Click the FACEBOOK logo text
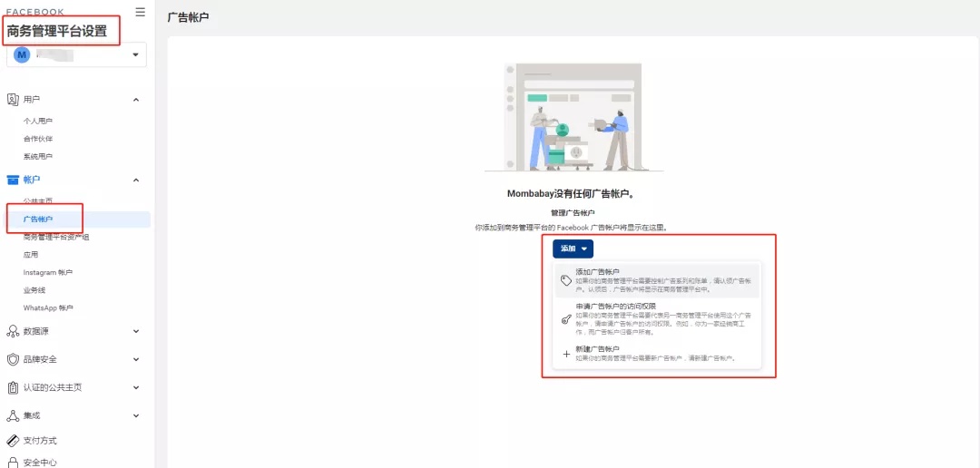The height and width of the screenshot is (468, 980). (x=35, y=12)
